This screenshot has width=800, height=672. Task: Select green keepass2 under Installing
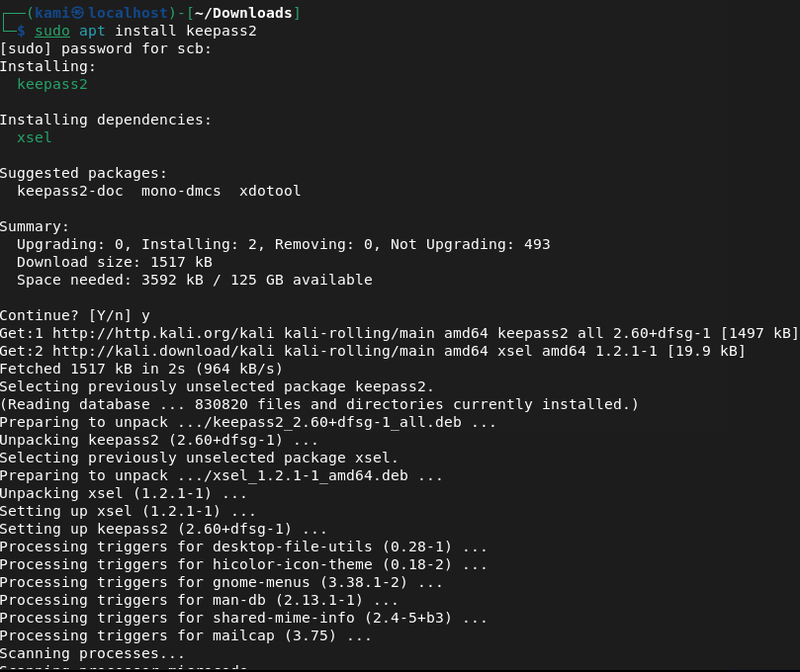point(52,84)
